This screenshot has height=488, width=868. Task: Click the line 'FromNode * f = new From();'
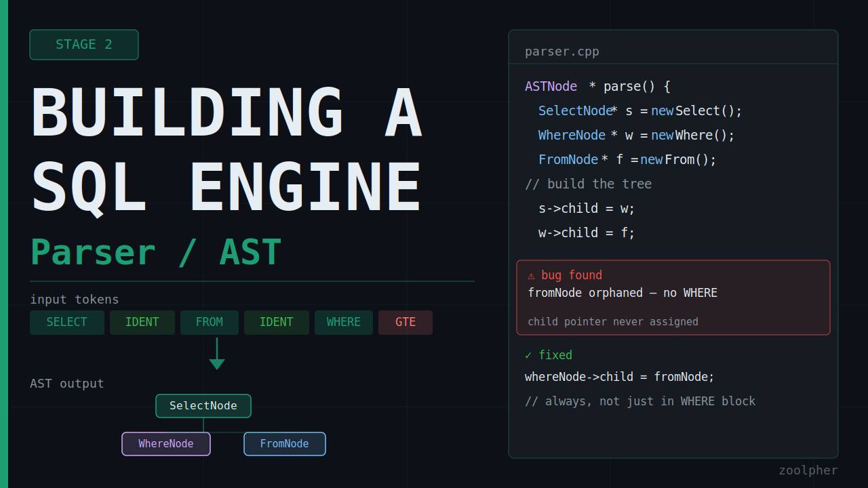click(627, 160)
